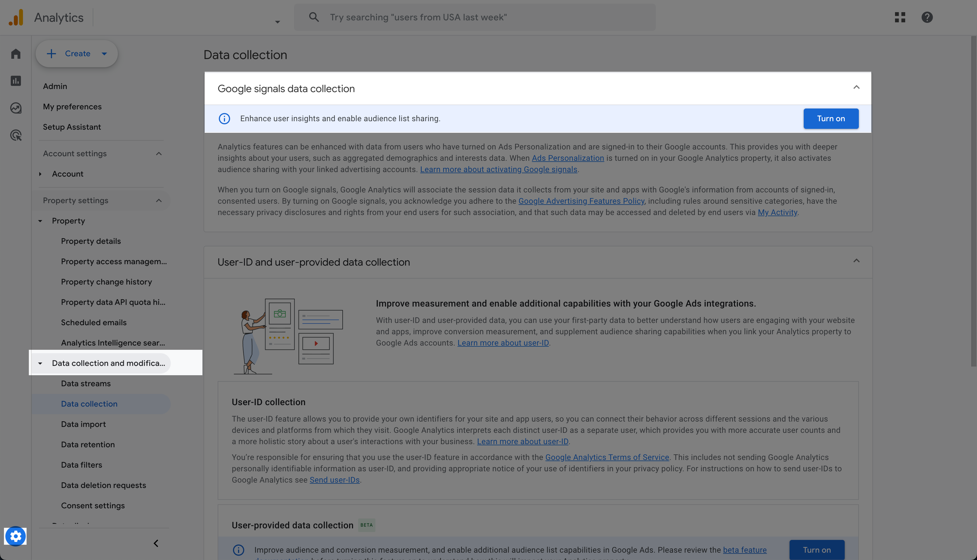Click the search magnifier in the search bar
The image size is (977, 560).
(x=314, y=17)
